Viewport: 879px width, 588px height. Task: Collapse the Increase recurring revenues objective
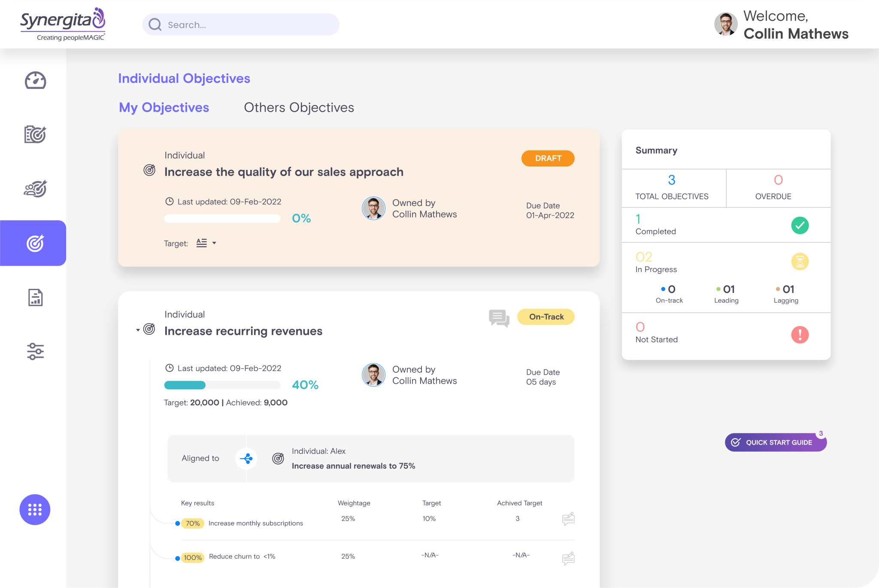tap(136, 330)
